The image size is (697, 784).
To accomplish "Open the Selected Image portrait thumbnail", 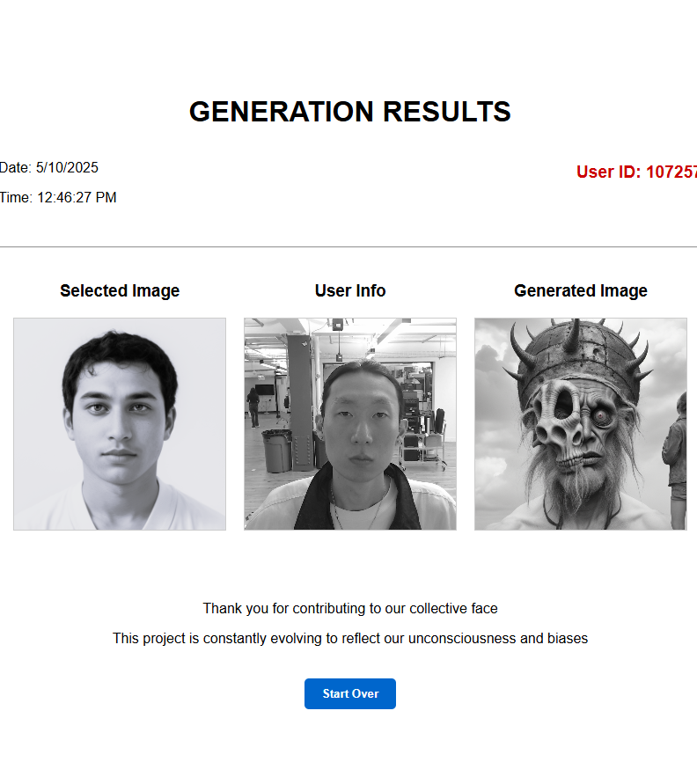I will [120, 424].
